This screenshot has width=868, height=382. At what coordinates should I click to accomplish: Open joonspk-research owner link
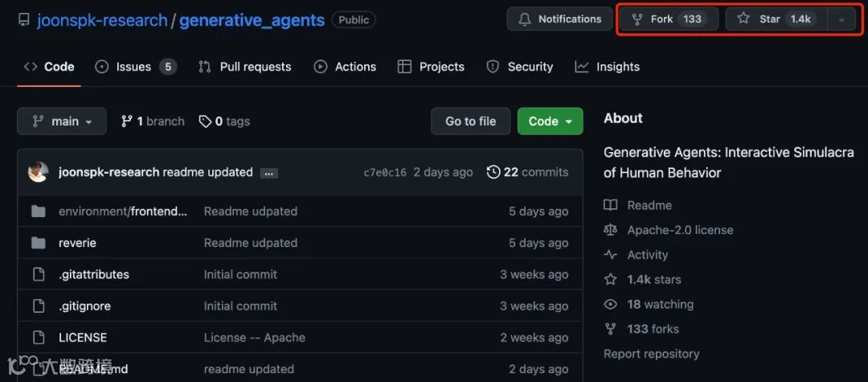(x=102, y=20)
